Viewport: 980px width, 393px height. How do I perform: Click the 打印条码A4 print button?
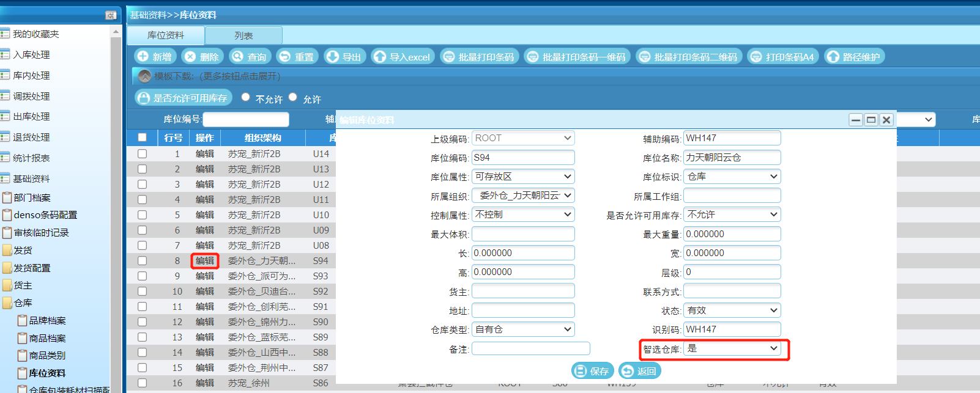pos(783,57)
